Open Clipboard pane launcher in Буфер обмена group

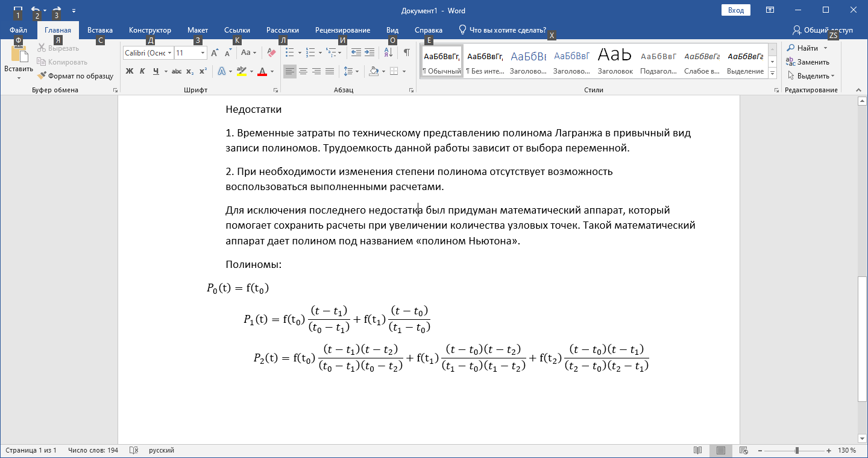coord(115,90)
